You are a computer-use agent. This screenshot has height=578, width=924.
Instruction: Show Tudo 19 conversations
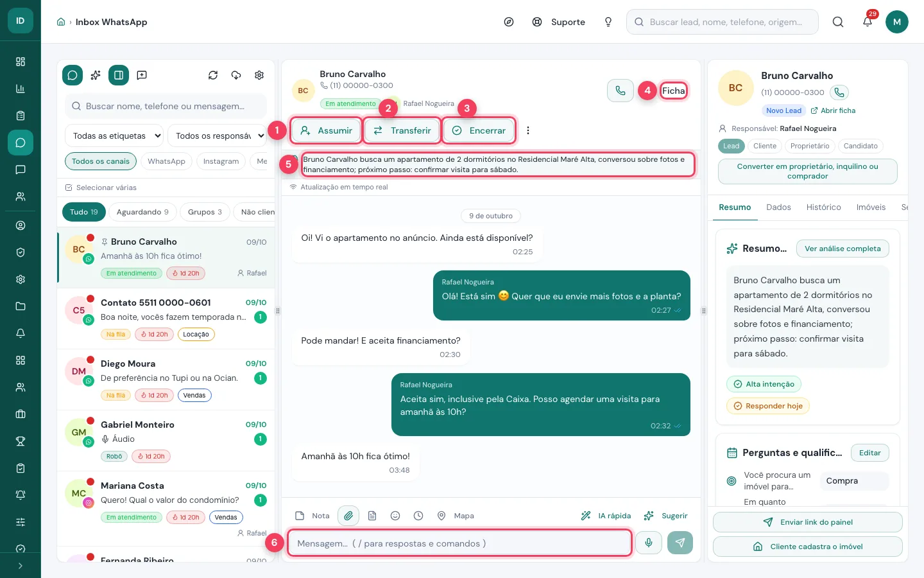point(84,212)
